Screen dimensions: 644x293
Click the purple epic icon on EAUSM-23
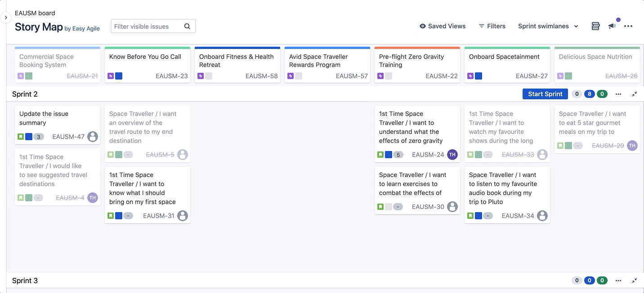(x=111, y=76)
